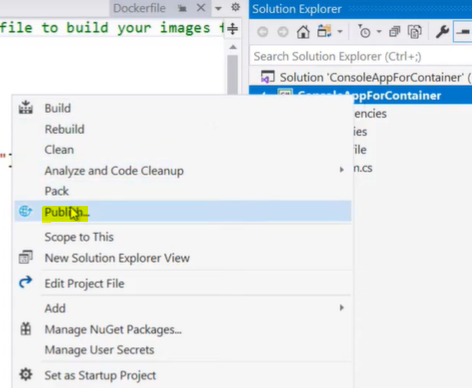Click Set as Startup Project gear icon

26,374
